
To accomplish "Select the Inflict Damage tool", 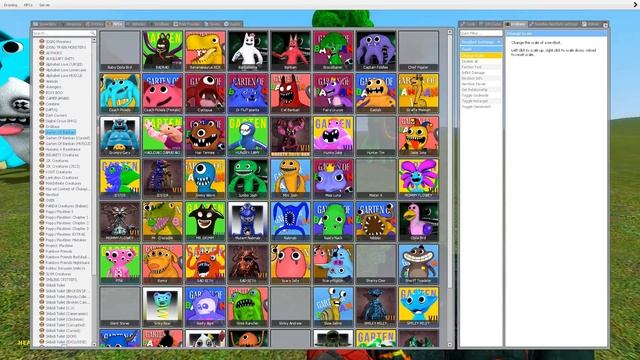I will [481, 72].
